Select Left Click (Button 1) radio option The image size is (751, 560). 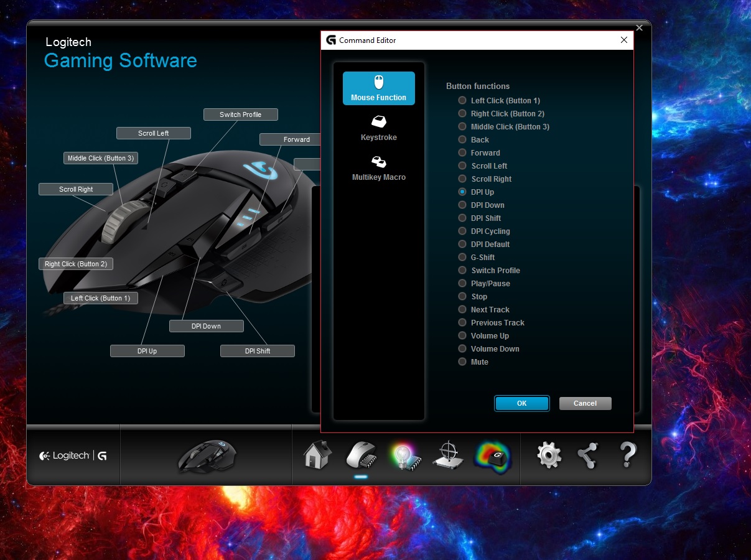coord(462,100)
